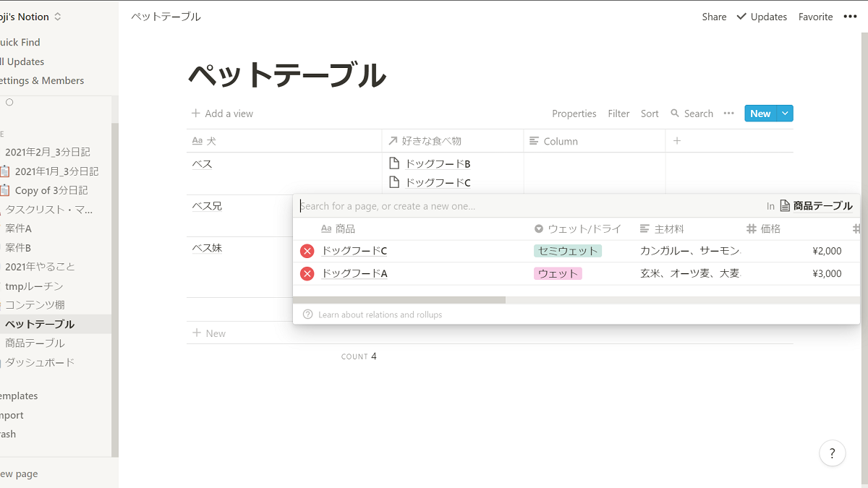868x488 pixels.
Task: Click the blue New button
Action: [759, 114]
